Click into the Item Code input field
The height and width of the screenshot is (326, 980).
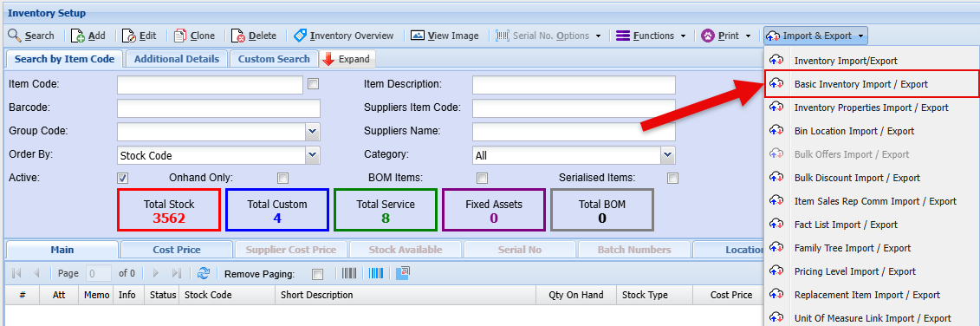[x=210, y=84]
